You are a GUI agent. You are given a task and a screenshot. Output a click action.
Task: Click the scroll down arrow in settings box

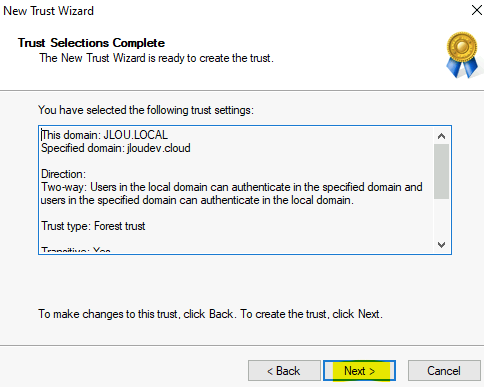click(x=441, y=245)
